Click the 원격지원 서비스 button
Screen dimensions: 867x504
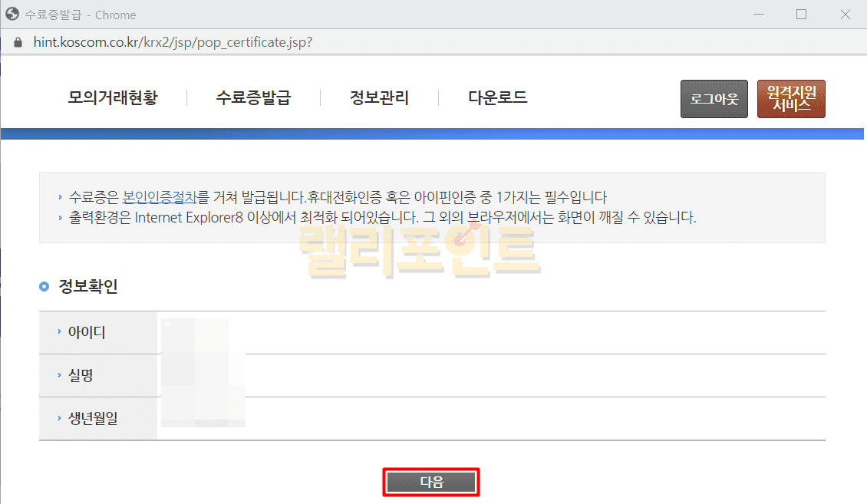pos(790,99)
